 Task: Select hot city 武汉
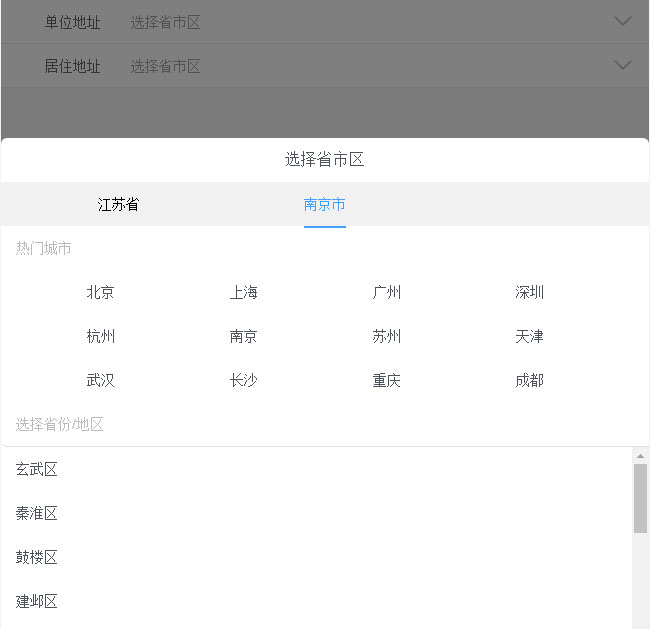pyautogui.click(x=100, y=380)
